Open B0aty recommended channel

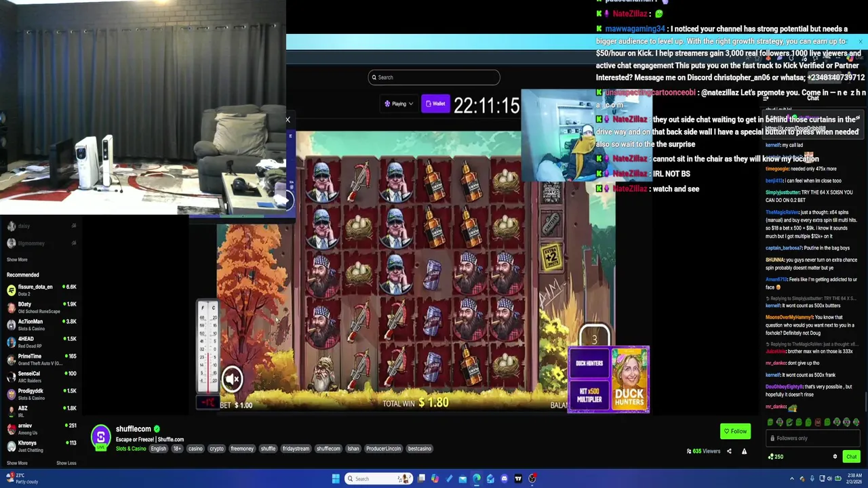(41, 308)
